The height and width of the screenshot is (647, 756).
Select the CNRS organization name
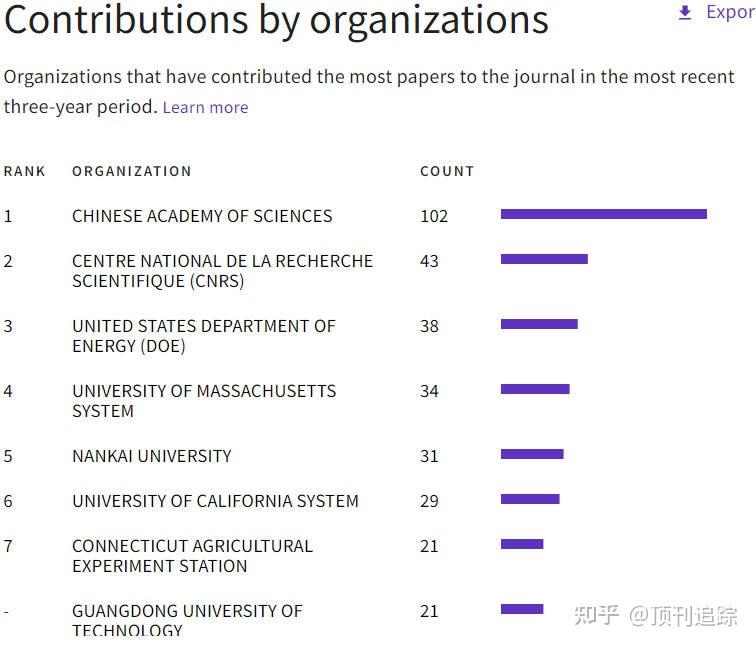222,271
